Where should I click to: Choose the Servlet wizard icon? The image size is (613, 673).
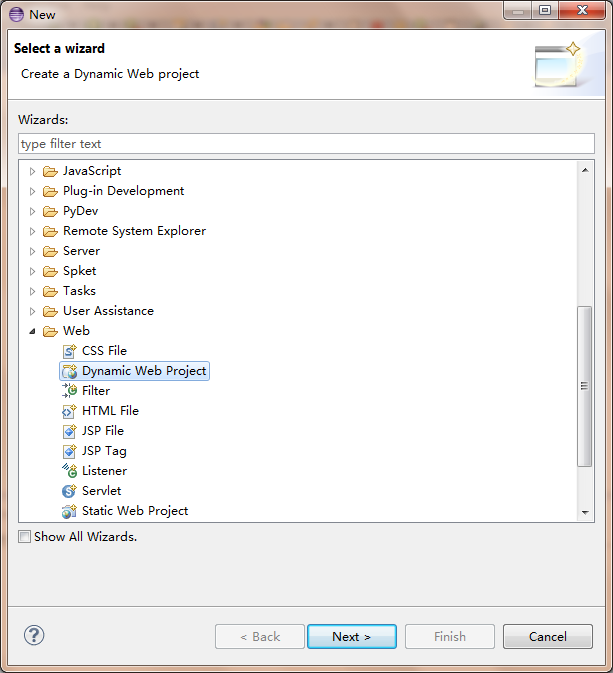tap(69, 491)
